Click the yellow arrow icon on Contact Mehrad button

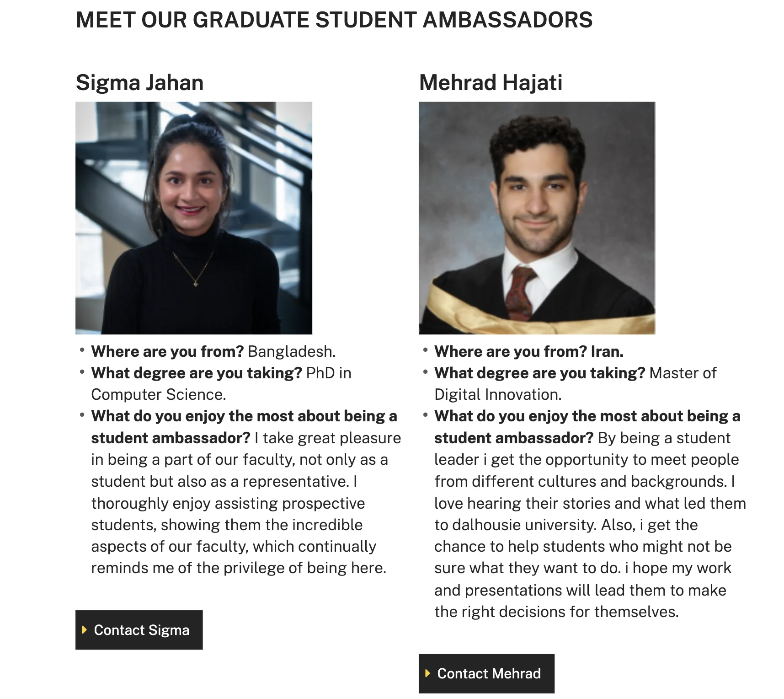coord(428,673)
